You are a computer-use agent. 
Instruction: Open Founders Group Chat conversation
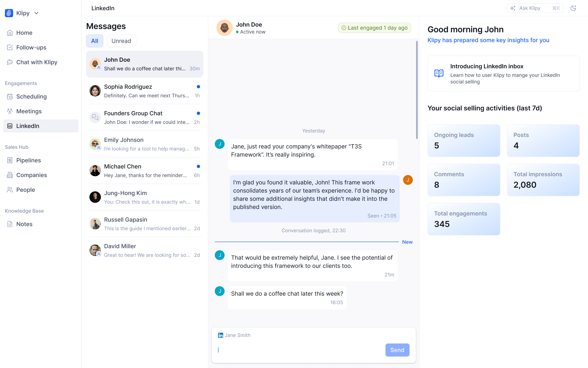coord(145,118)
